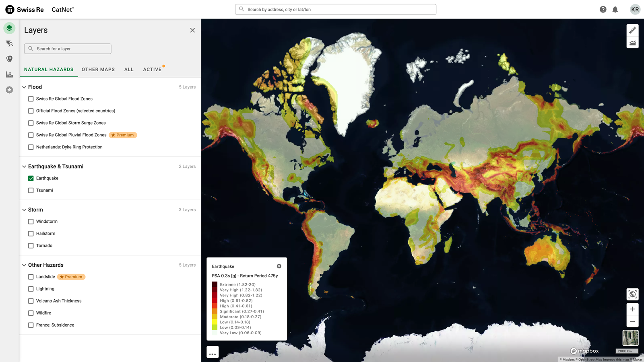Open the bar chart analytics sidebar icon
The height and width of the screenshot is (362, 644).
[9, 74]
